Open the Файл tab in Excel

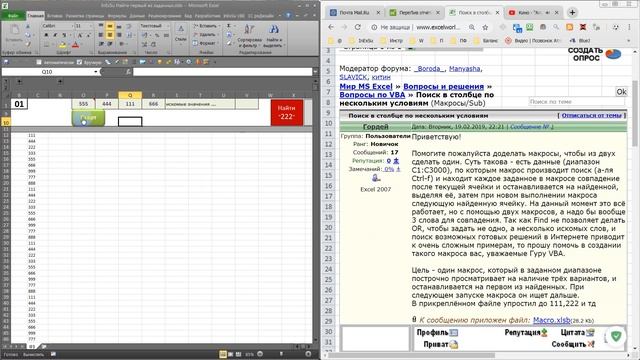point(13,16)
